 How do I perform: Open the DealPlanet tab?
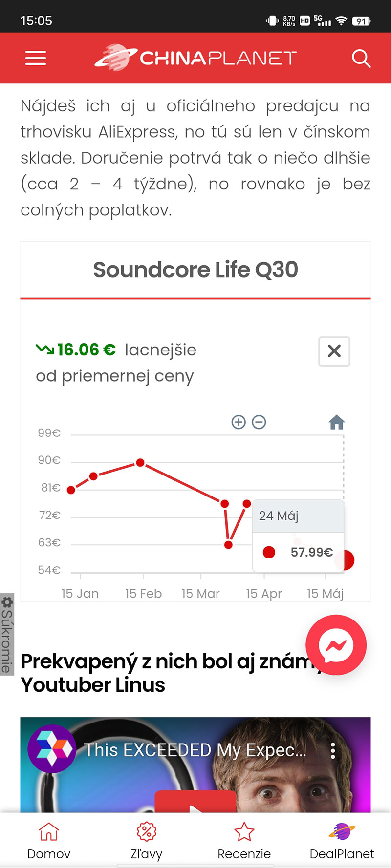tap(342, 840)
